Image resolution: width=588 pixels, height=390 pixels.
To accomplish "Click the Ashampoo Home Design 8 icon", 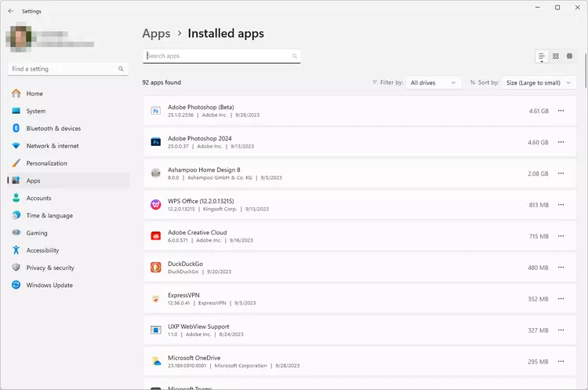I will coord(156,173).
